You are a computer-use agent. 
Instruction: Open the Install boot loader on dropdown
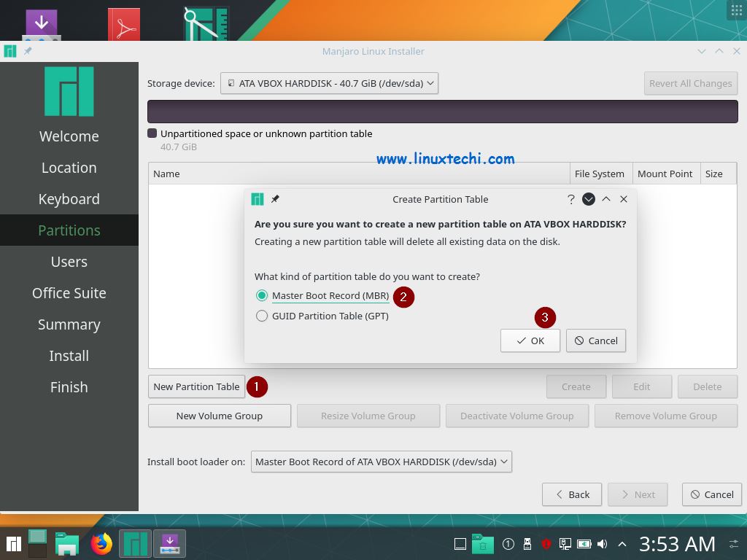382,461
